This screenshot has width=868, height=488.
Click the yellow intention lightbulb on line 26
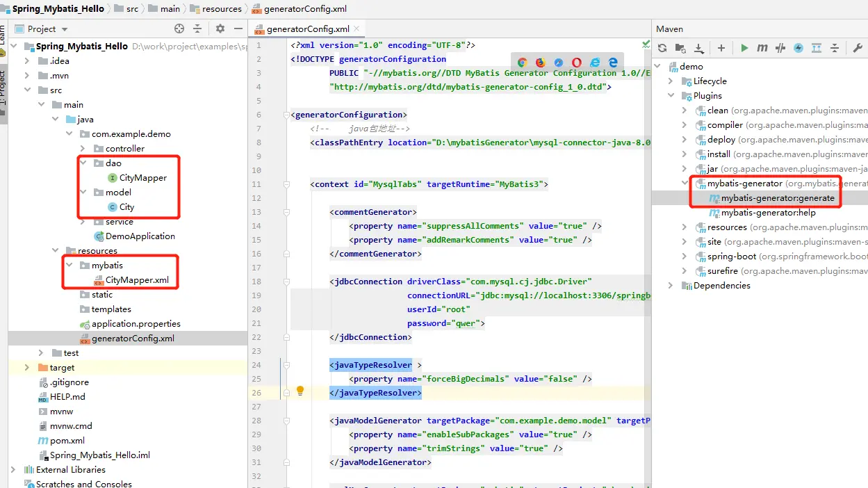pyautogui.click(x=300, y=391)
